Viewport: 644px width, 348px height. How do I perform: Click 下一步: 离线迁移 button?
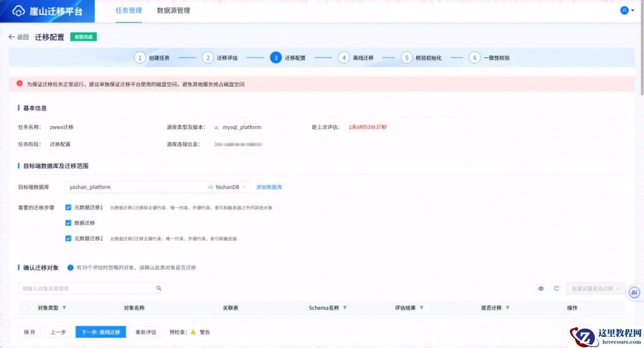click(101, 332)
